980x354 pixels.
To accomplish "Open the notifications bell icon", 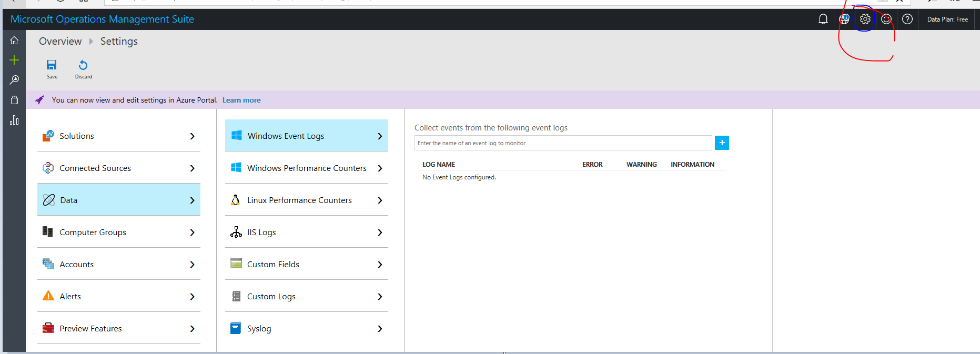I will point(823,19).
